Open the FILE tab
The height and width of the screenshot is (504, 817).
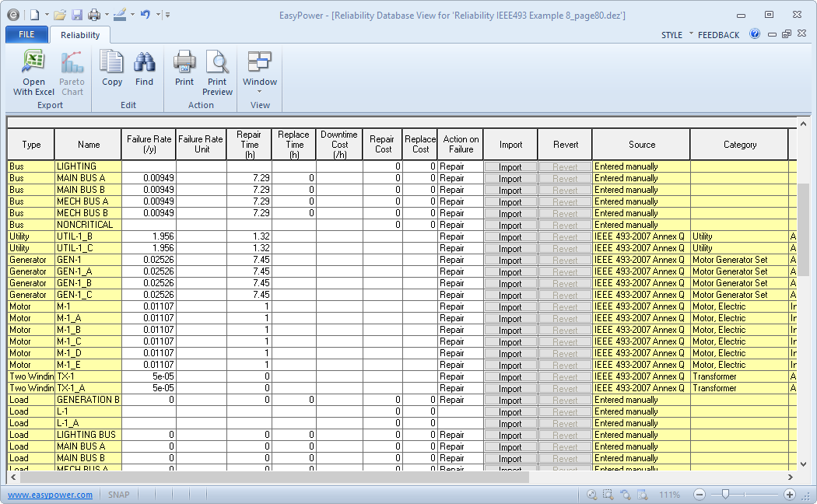(26, 34)
